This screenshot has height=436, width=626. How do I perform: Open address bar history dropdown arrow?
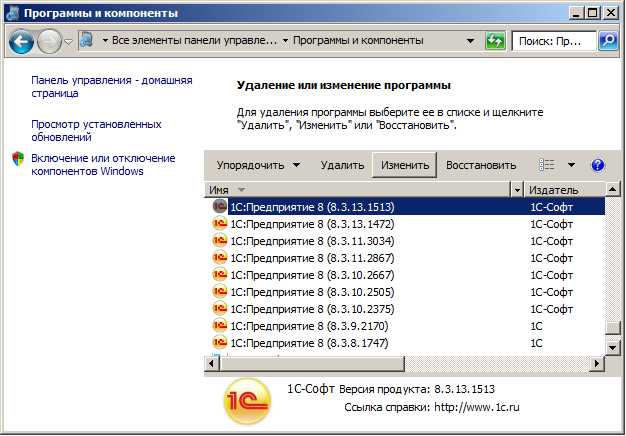click(471, 41)
